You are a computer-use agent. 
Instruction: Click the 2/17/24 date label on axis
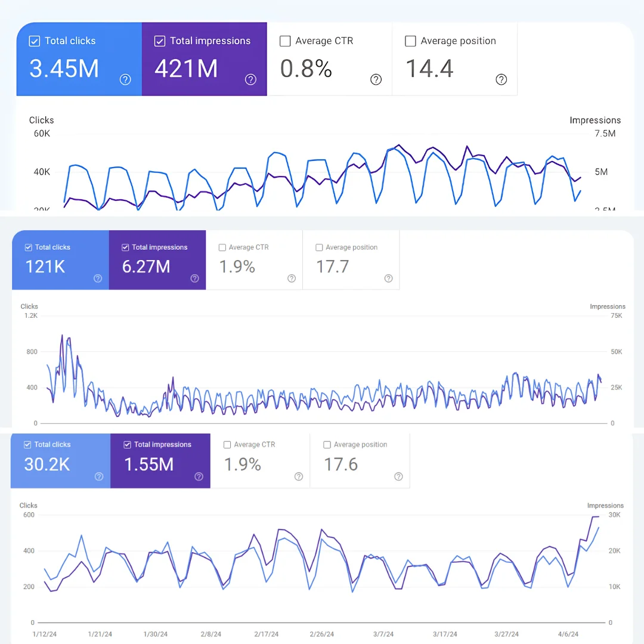266,634
